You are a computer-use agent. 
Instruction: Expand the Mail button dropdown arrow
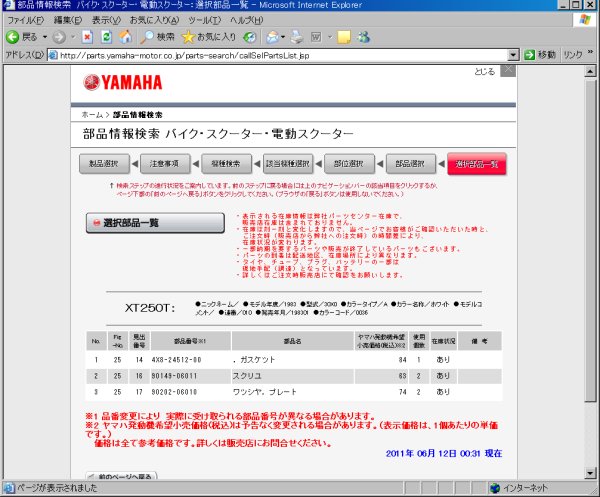click(x=283, y=37)
